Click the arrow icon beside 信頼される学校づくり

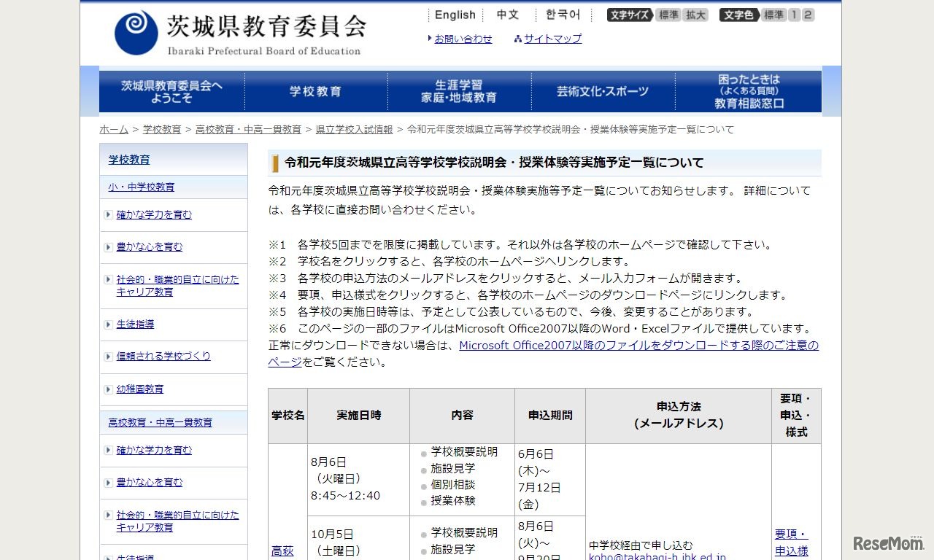pos(108,357)
